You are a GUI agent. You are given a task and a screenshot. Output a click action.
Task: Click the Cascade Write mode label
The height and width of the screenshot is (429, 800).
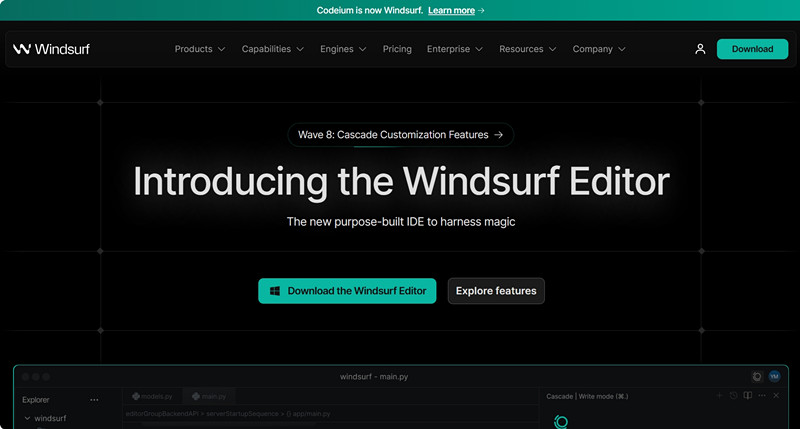587,396
